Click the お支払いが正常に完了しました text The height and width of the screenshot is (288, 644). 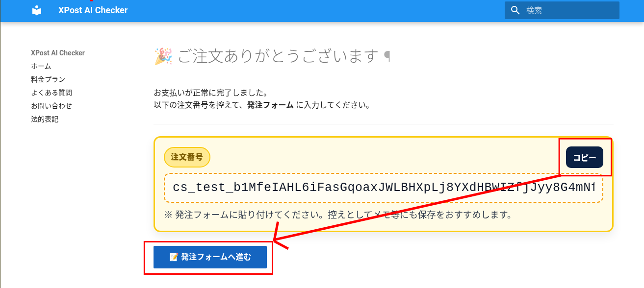(210, 93)
